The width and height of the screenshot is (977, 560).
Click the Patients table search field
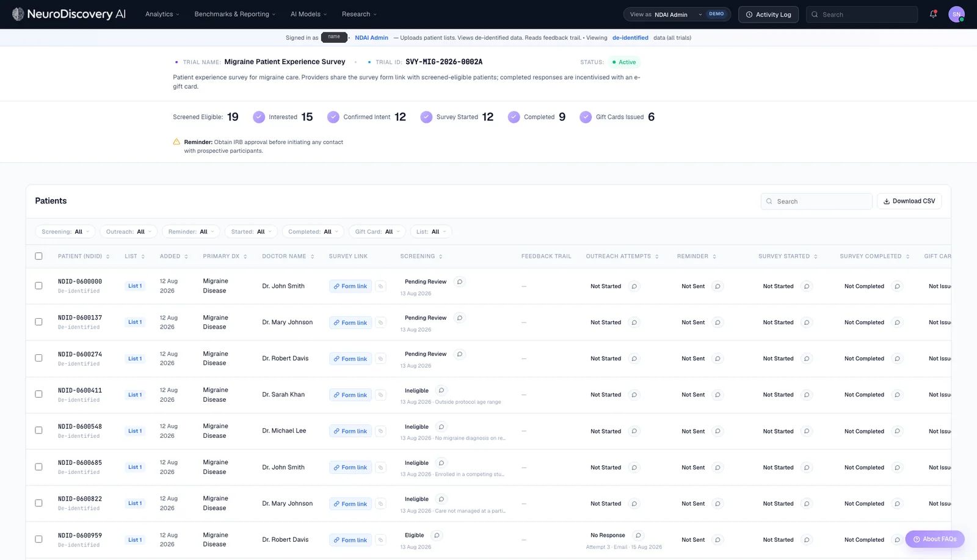pos(816,202)
